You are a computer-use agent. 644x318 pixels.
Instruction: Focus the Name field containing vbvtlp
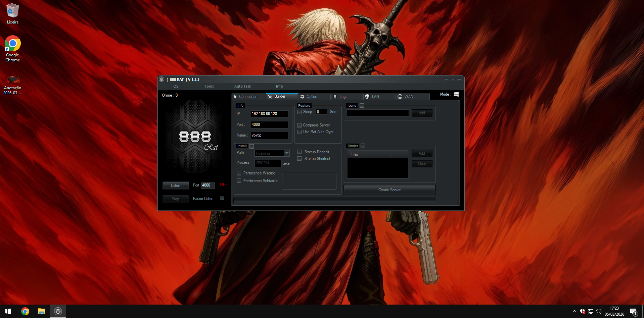click(270, 135)
